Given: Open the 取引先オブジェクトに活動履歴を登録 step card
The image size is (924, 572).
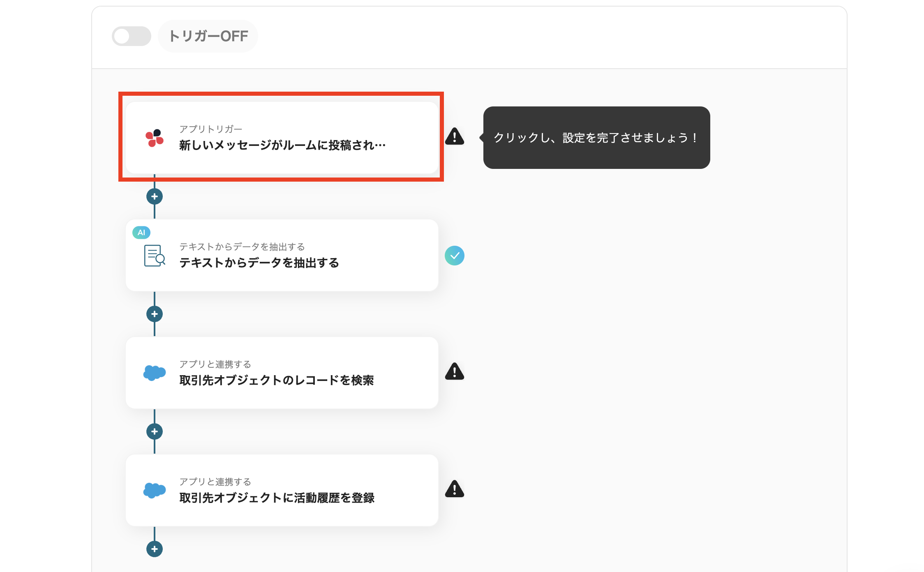Looking at the screenshot, I should 282,490.
